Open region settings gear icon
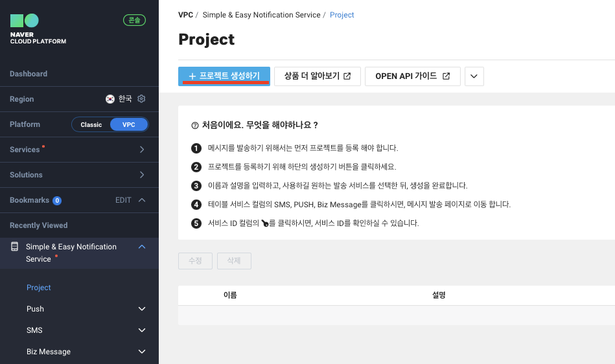The image size is (615, 364). click(141, 98)
